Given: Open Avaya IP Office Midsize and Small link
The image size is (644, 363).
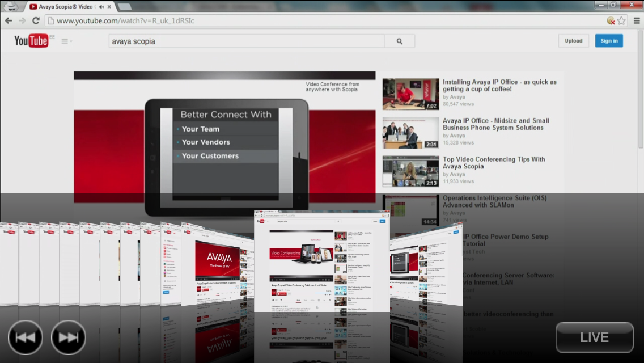Looking at the screenshot, I should coord(495,124).
